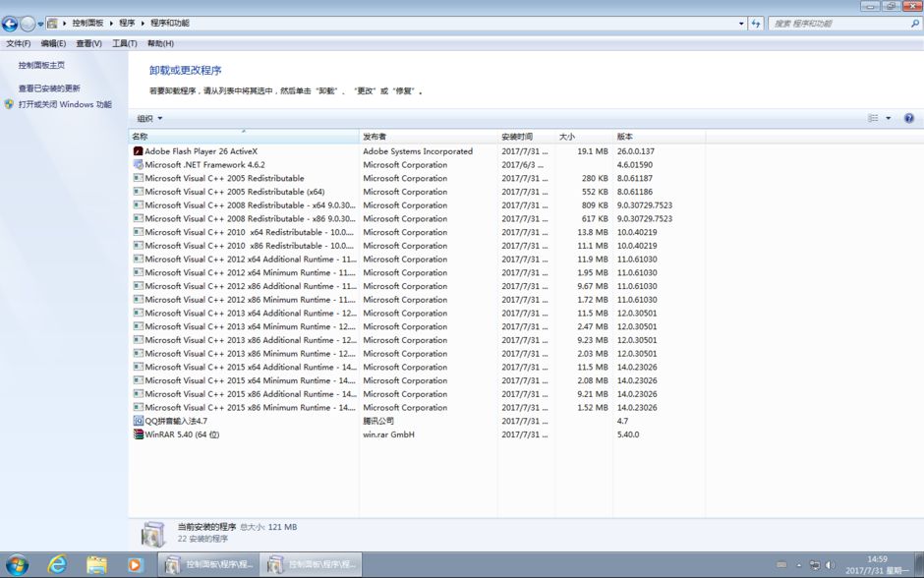Select Visual C++ 2012 x64 Minimum Runtime row
924x578 pixels.
coord(417,273)
